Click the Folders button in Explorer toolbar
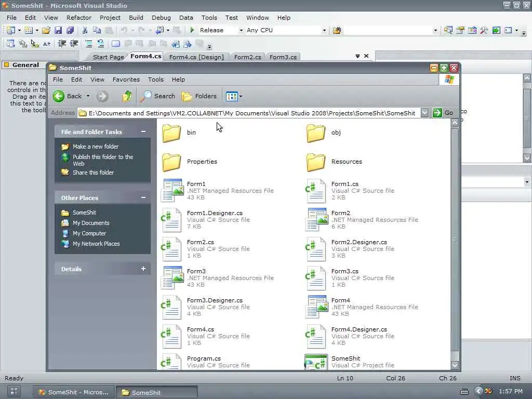The width and height of the screenshot is (532, 399). 199,96
